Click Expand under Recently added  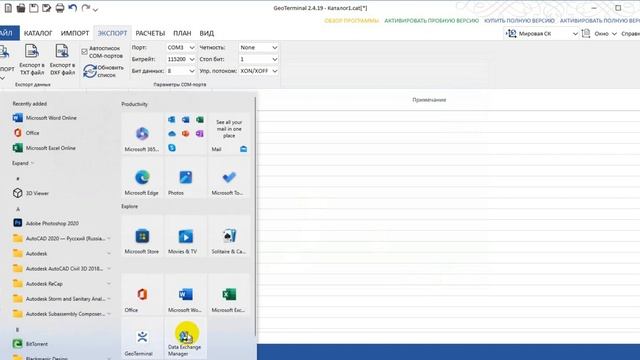[x=23, y=163]
